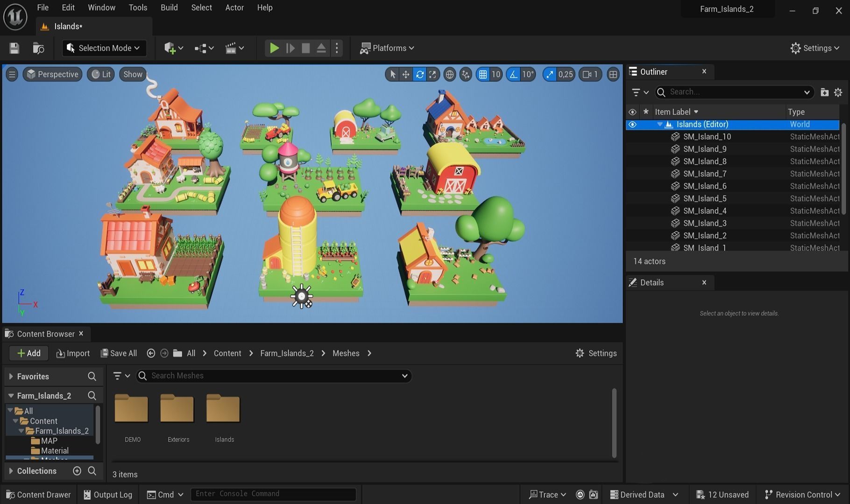The width and height of the screenshot is (850, 504).
Task: Toggle grid snapping in the viewport
Action: point(483,74)
